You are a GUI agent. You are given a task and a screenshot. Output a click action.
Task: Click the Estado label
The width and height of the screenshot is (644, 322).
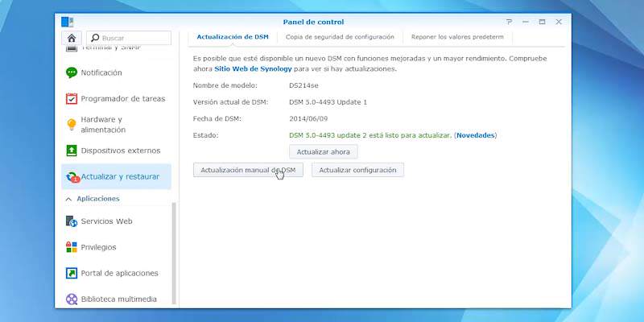pyautogui.click(x=206, y=135)
